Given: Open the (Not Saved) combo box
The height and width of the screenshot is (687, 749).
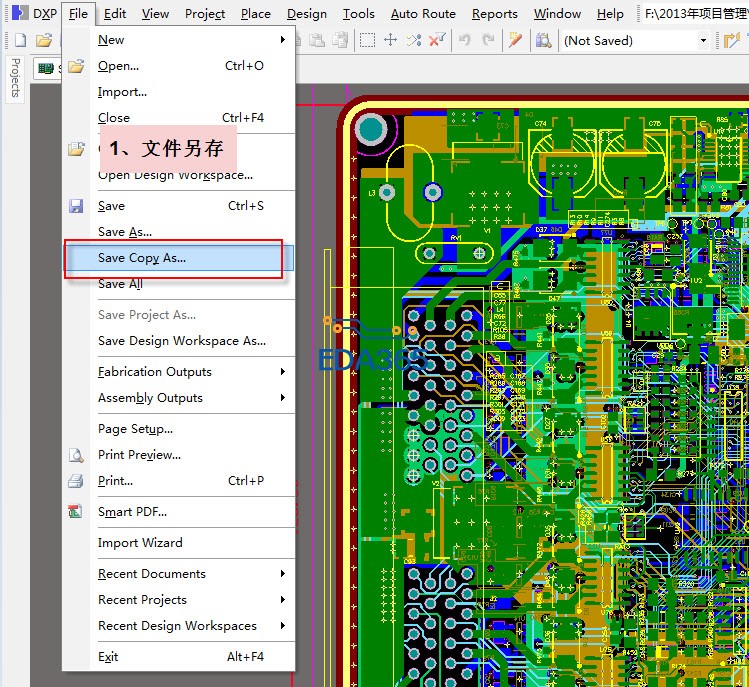Looking at the screenshot, I should point(703,41).
